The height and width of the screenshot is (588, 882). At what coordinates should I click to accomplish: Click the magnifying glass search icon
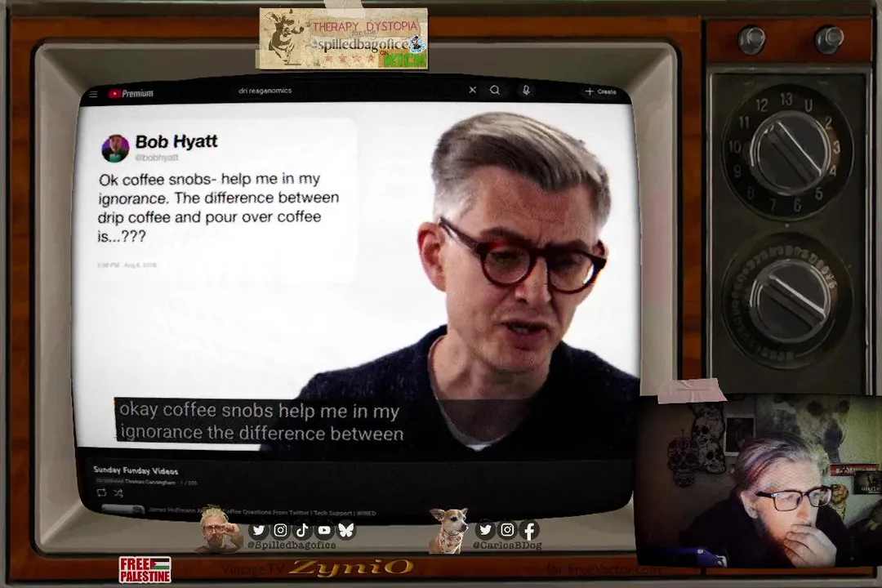coord(494,90)
